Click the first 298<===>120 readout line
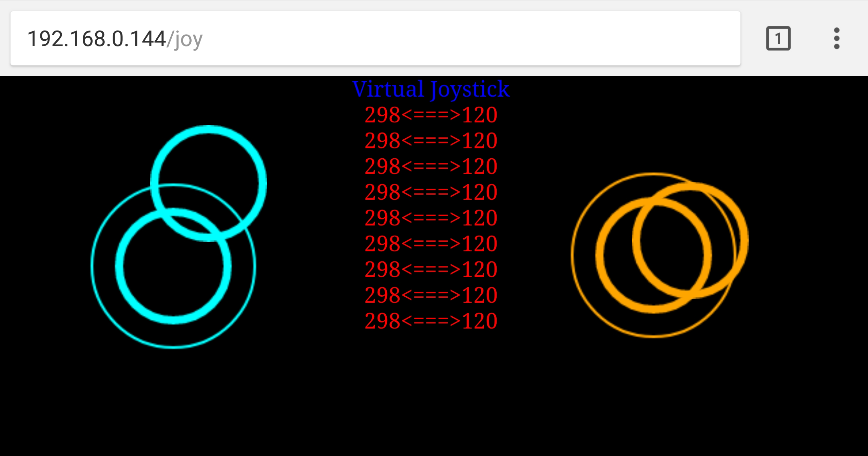868x456 pixels. pyautogui.click(x=431, y=115)
